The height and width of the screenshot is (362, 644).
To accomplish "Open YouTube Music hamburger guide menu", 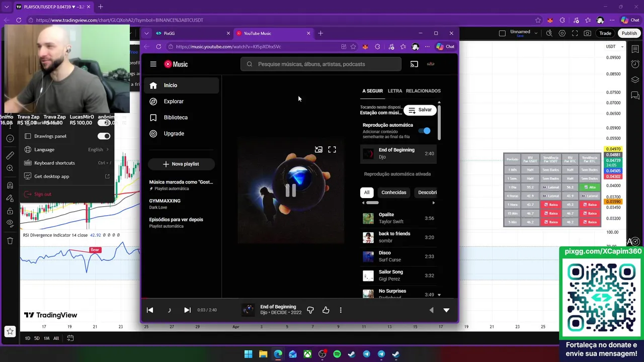I will point(153,64).
